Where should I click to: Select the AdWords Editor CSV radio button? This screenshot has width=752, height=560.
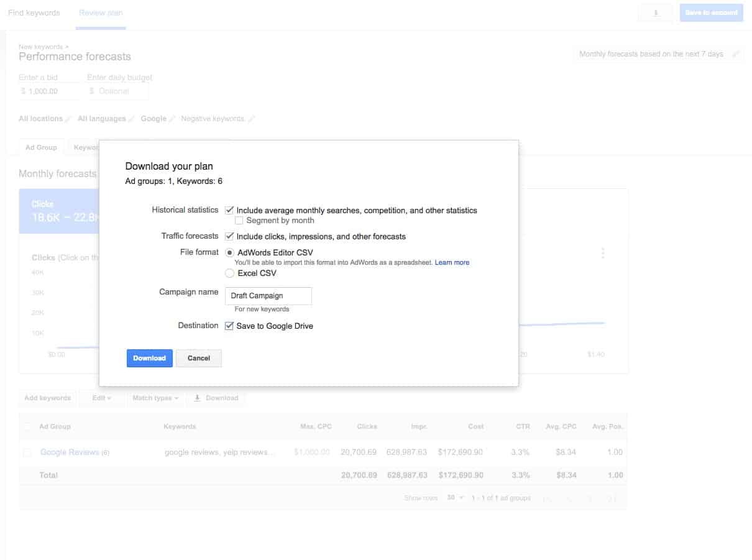pyautogui.click(x=230, y=252)
